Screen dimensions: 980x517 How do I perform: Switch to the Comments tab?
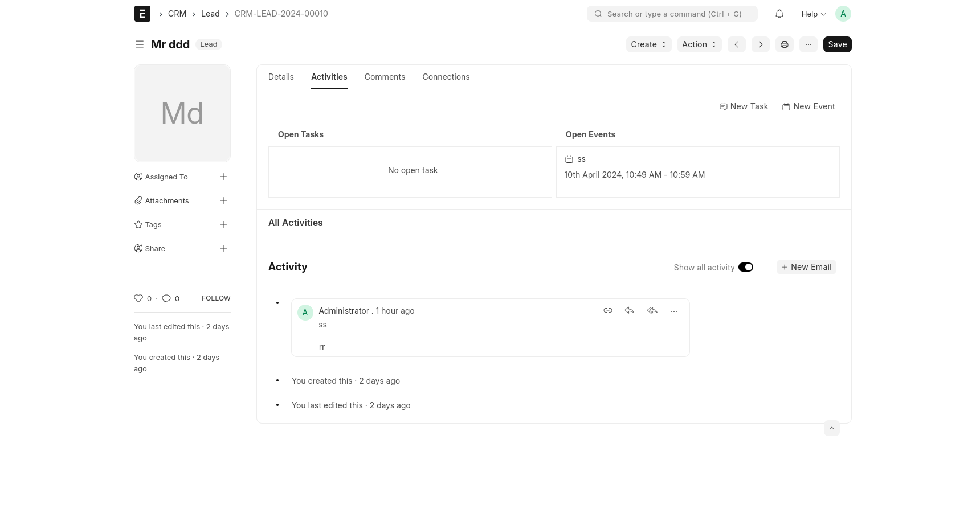pyautogui.click(x=385, y=77)
